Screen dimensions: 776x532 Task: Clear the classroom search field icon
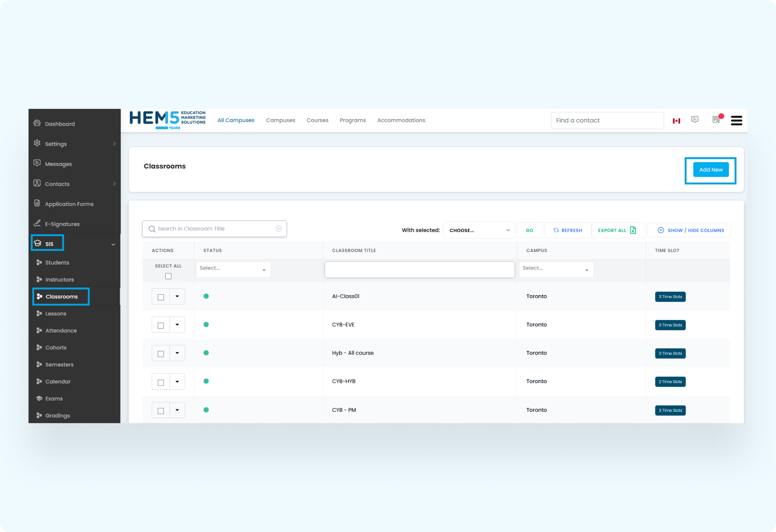coord(279,229)
